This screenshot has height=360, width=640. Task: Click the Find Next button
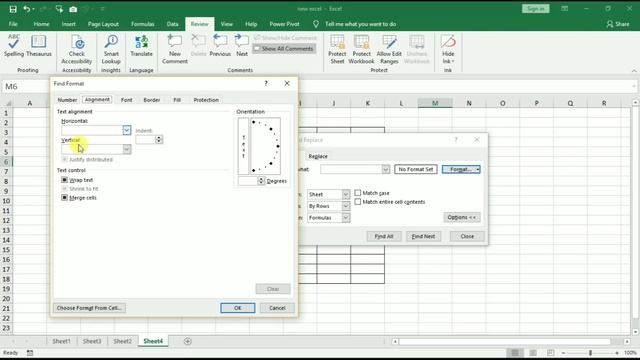[423, 236]
